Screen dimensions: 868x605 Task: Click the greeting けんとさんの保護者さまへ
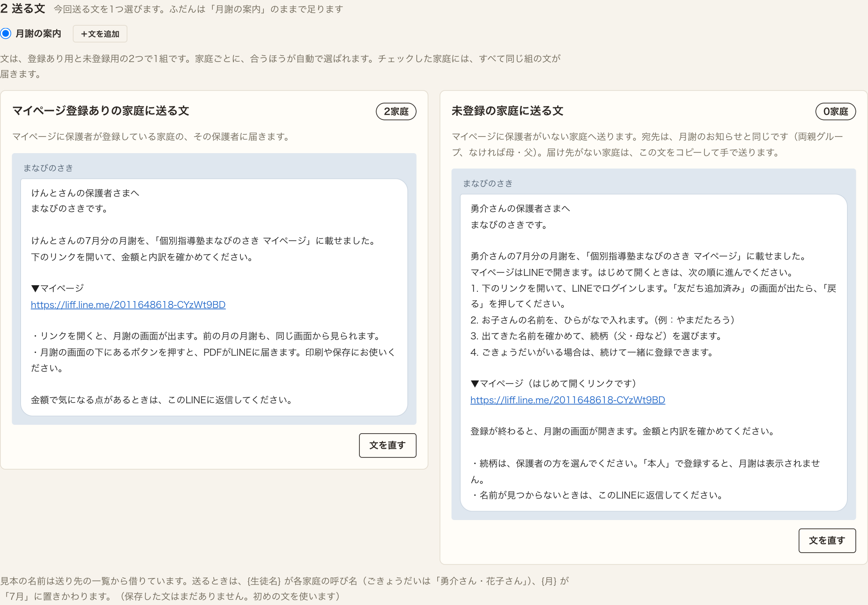[85, 193]
